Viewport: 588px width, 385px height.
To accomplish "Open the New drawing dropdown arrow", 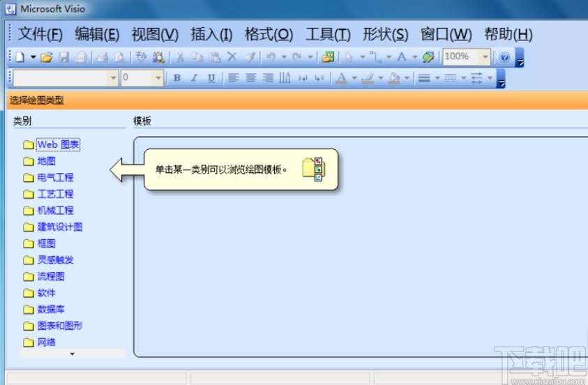I will click(33, 57).
